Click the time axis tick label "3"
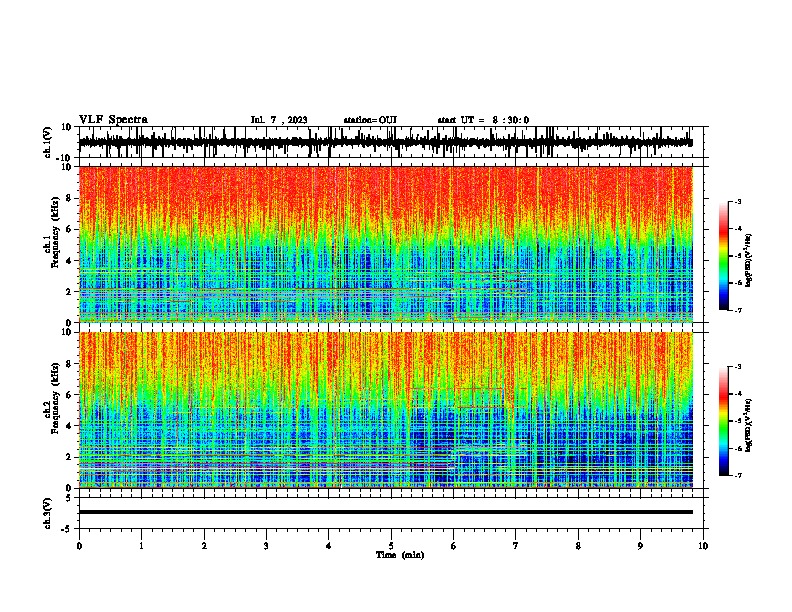The image size is (792, 612). [x=266, y=546]
